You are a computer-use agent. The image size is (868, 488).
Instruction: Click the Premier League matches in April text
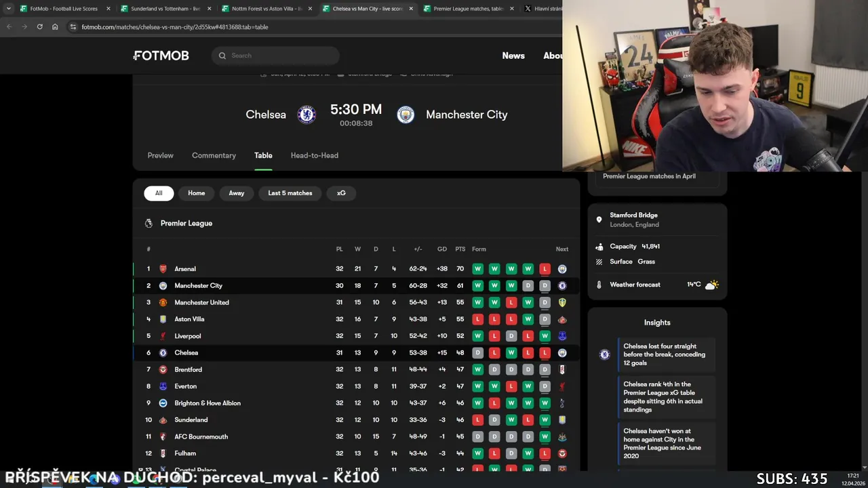649,176
